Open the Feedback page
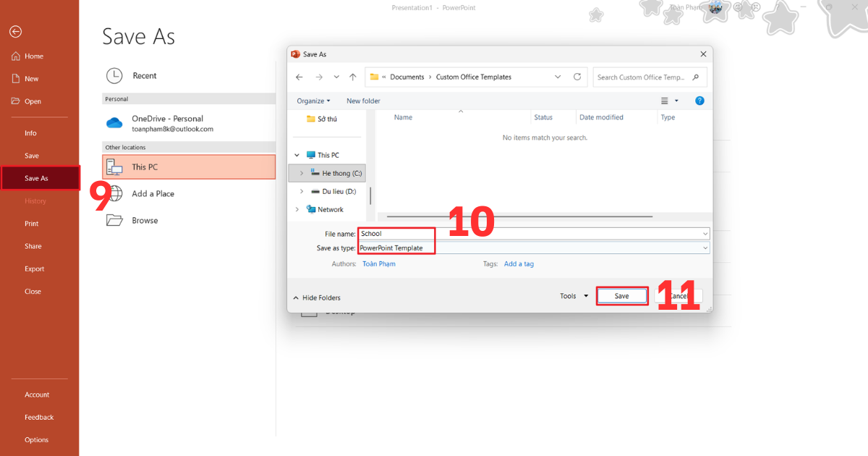The height and width of the screenshot is (456, 868). click(39, 418)
